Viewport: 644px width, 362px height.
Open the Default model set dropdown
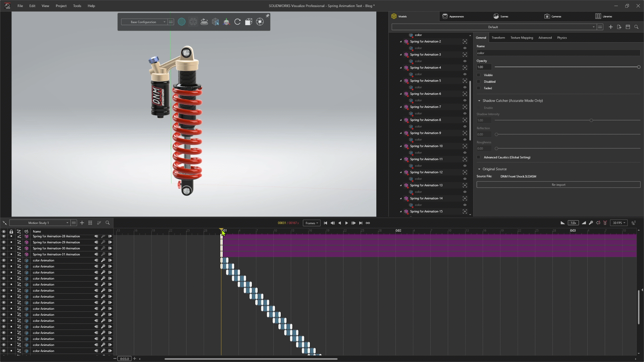coord(493,27)
